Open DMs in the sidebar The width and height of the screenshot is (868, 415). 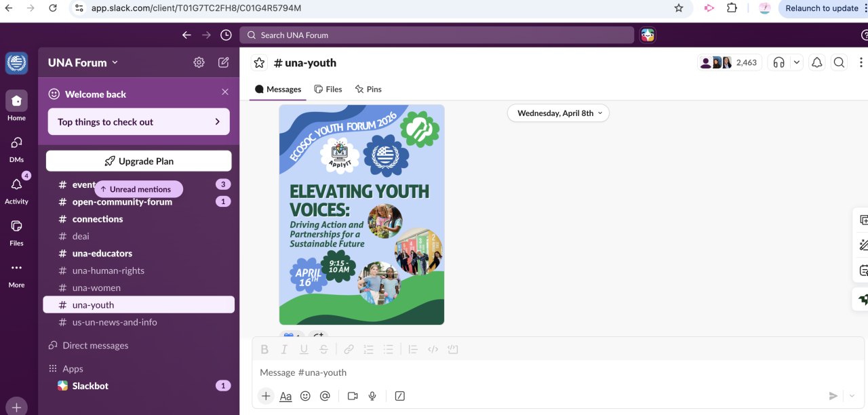click(17, 149)
